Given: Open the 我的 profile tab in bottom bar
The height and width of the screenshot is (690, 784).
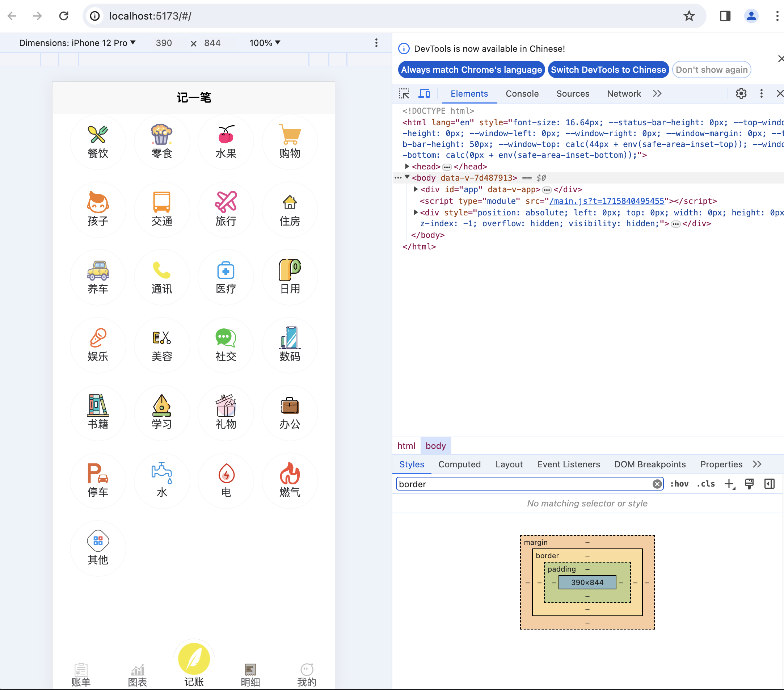Looking at the screenshot, I should coord(307,674).
